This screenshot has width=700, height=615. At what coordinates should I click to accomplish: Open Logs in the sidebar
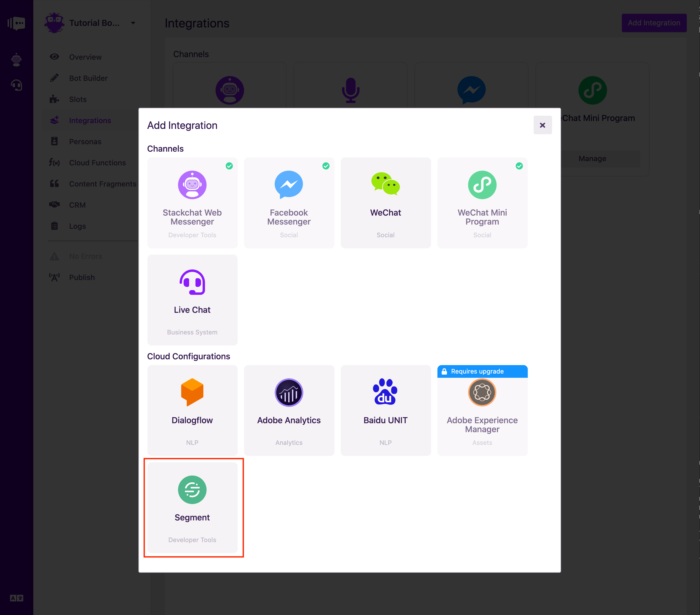pos(77,226)
